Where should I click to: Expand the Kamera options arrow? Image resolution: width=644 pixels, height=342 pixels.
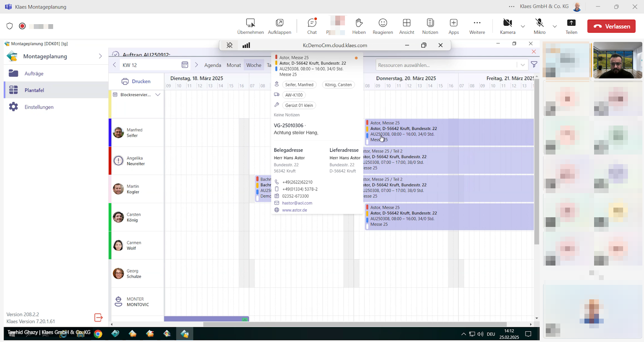[x=523, y=27]
